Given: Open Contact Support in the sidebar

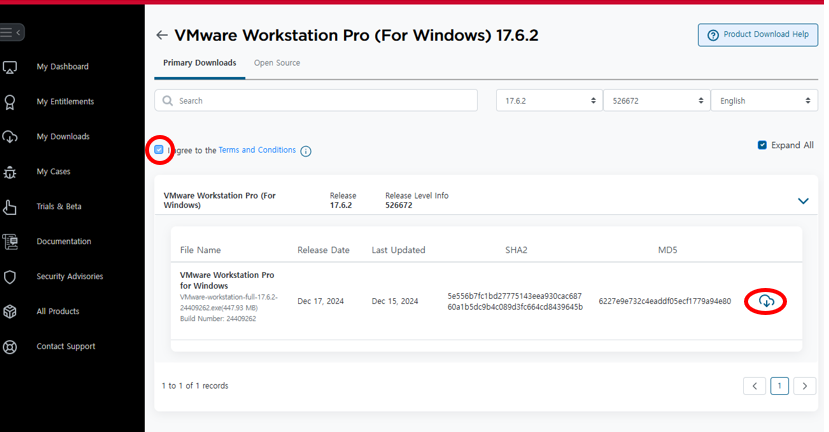Looking at the screenshot, I should point(66,346).
